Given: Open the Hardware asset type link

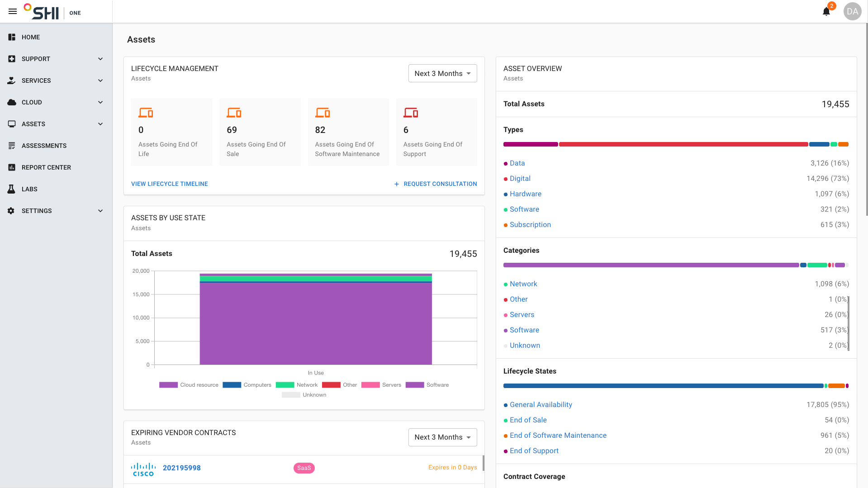Looking at the screenshot, I should [x=526, y=194].
